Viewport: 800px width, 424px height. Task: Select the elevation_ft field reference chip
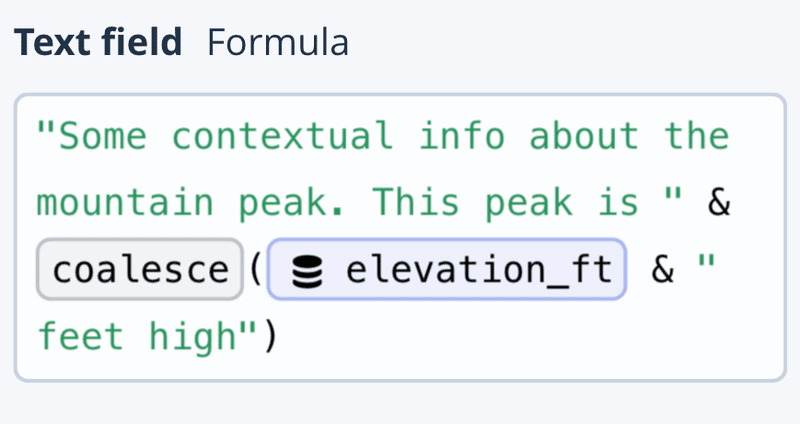pos(447,269)
